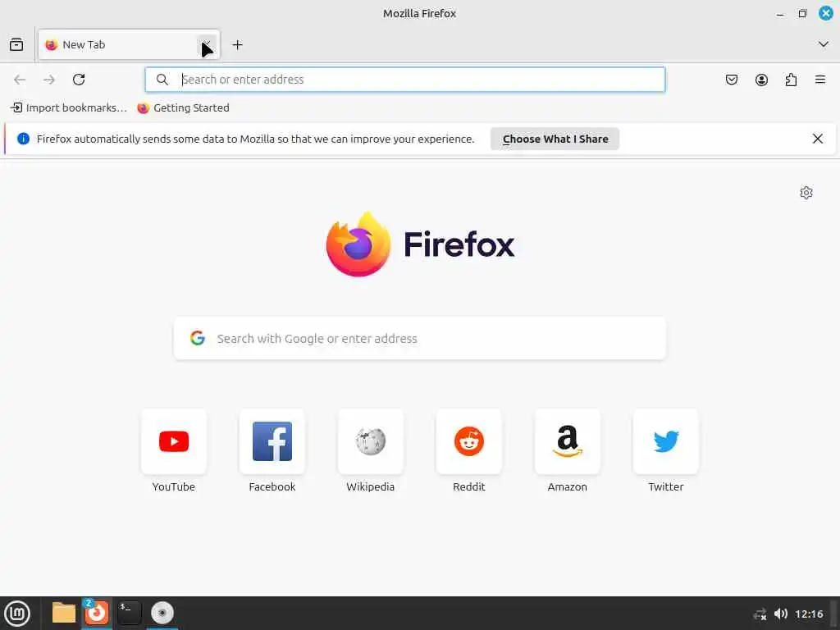Click the disc application taskbar icon
Image resolution: width=840 pixels, height=630 pixels.
pyautogui.click(x=162, y=613)
